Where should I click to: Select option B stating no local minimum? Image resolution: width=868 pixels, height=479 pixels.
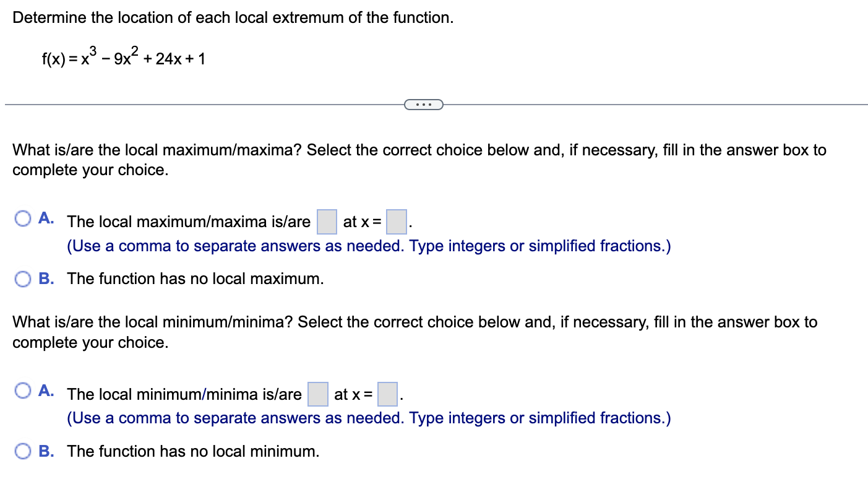coord(23,451)
